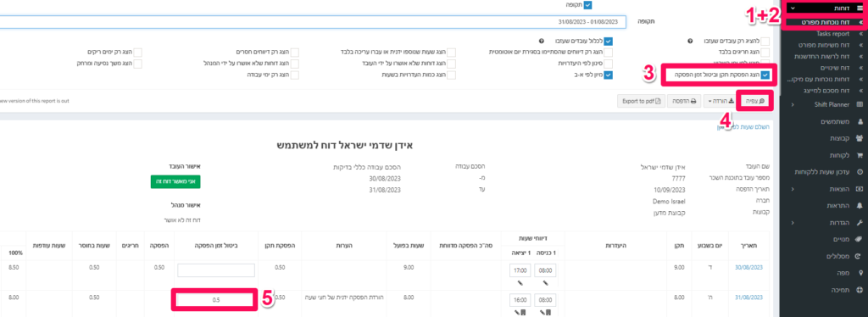The width and height of the screenshot is (868, 317).
Task: Toggle the תקופה checkbox at top
Action: coord(588,4)
